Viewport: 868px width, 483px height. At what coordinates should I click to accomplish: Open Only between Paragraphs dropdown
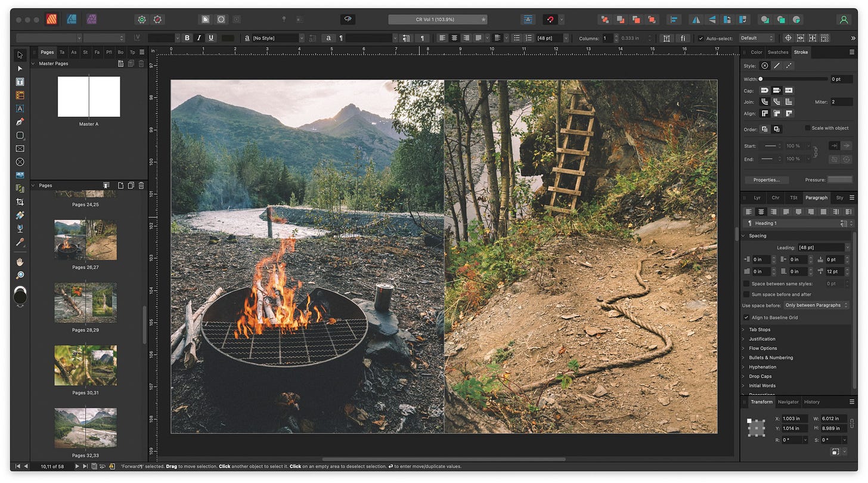(x=817, y=305)
